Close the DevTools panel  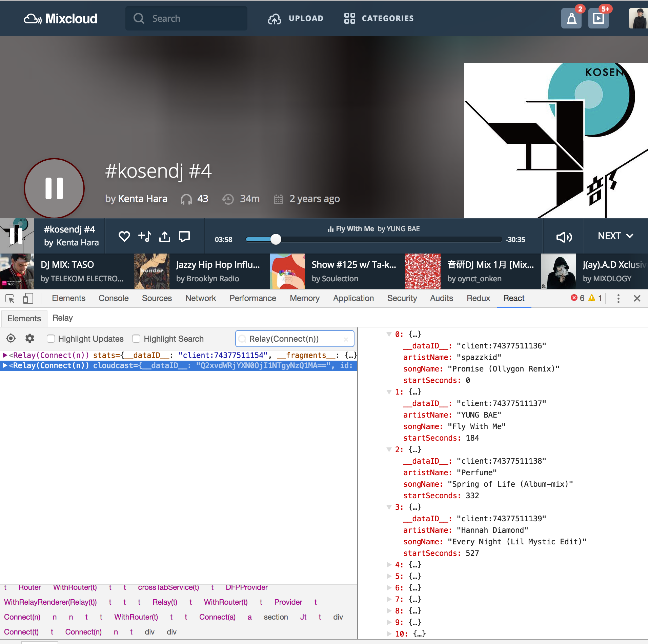click(637, 298)
